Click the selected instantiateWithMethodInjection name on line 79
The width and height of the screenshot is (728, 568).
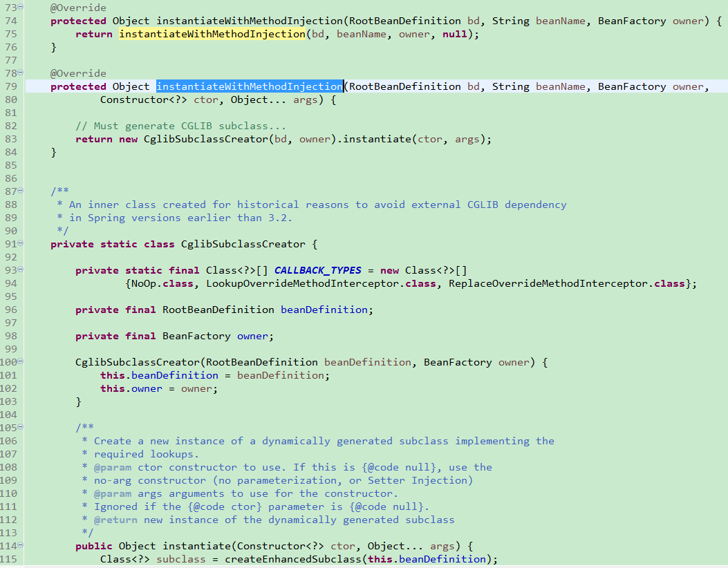tap(248, 86)
